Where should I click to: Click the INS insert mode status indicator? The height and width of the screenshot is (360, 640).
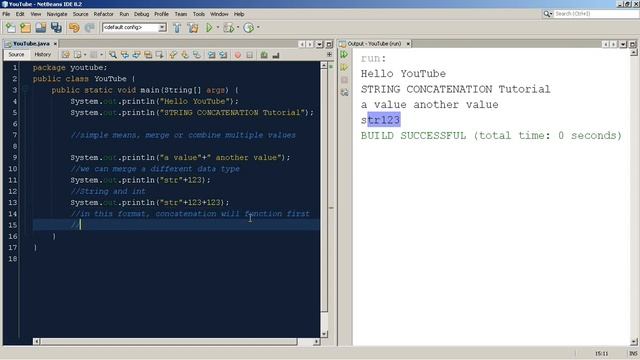click(633, 353)
